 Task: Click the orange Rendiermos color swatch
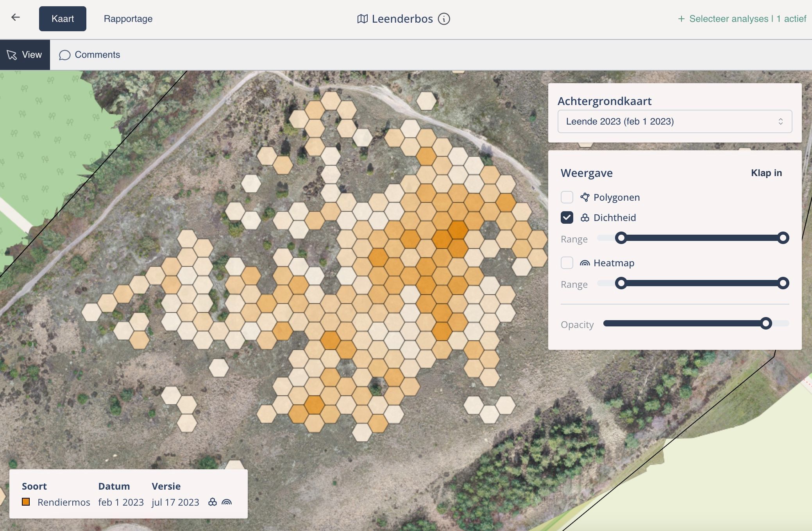point(26,502)
